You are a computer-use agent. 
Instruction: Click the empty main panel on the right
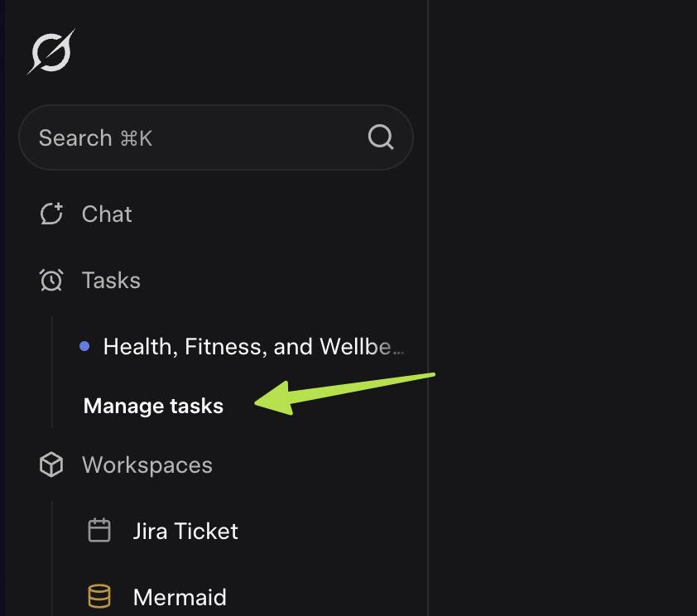[x=563, y=308]
